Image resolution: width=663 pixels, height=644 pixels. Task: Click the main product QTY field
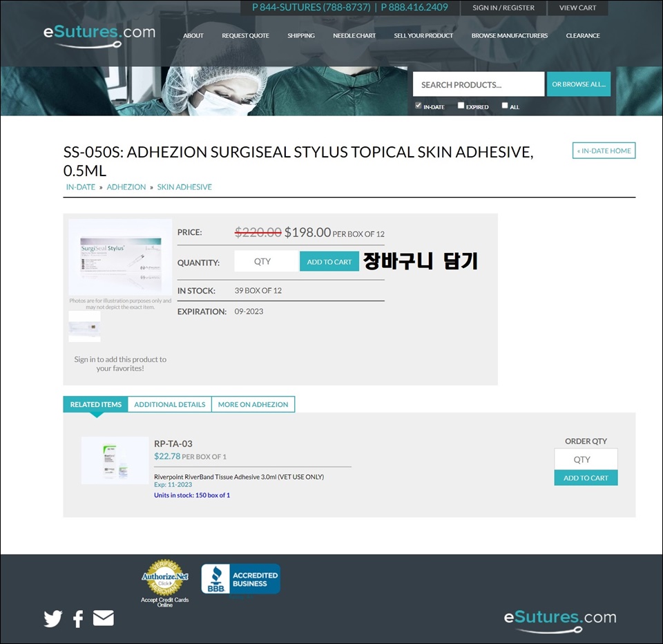[266, 261]
